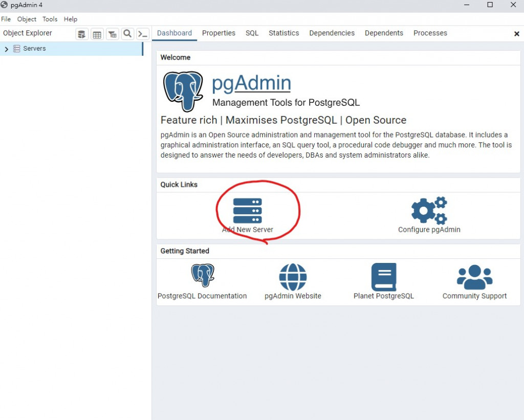The image size is (524, 420).
Task: Click the Add New Server link text
Action: 248,230
